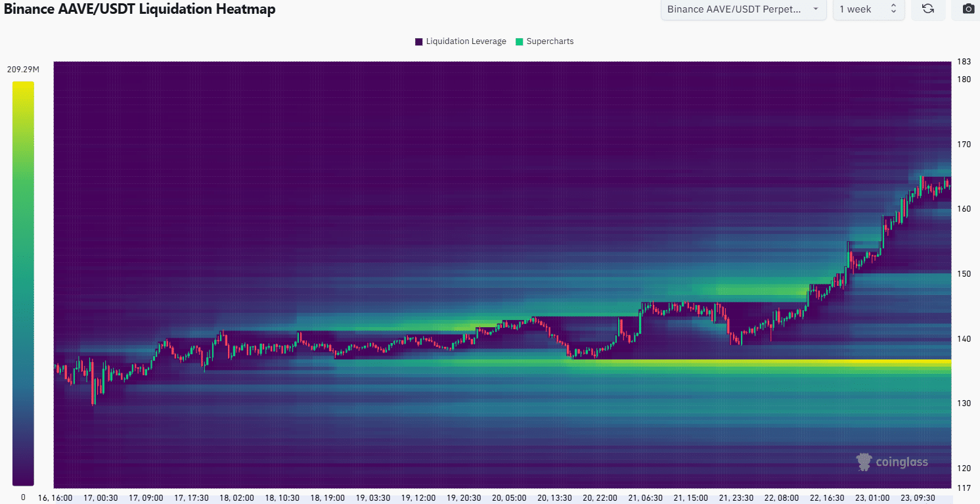
Task: Click the lower stepper arrow beside 1 week
Action: click(x=892, y=12)
